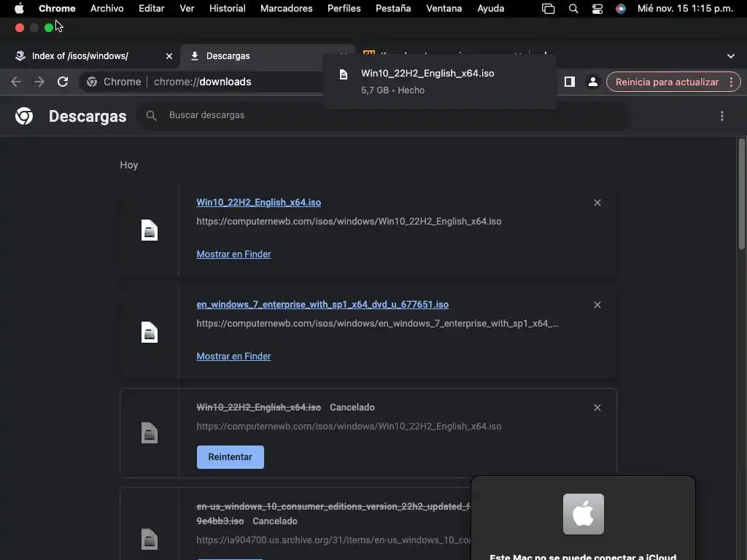Image resolution: width=747 pixels, height=560 pixels.
Task: Click the Buscar descargas search field
Action: pos(384,115)
